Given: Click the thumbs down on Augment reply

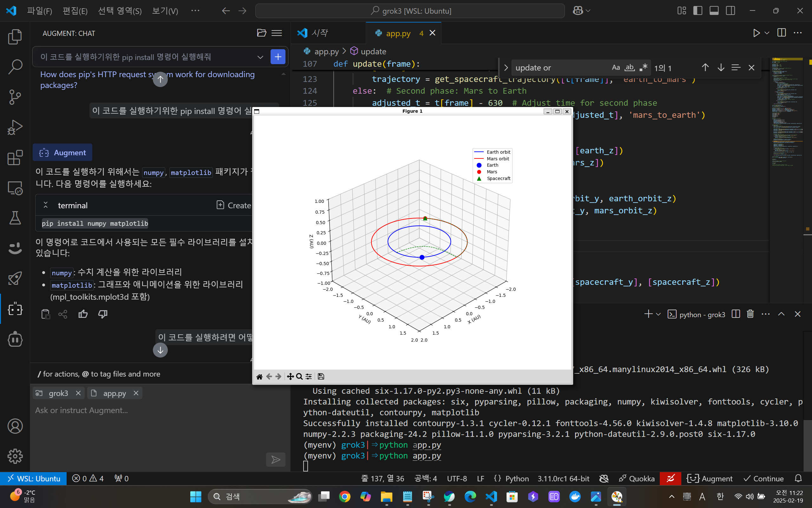Looking at the screenshot, I should [103, 314].
